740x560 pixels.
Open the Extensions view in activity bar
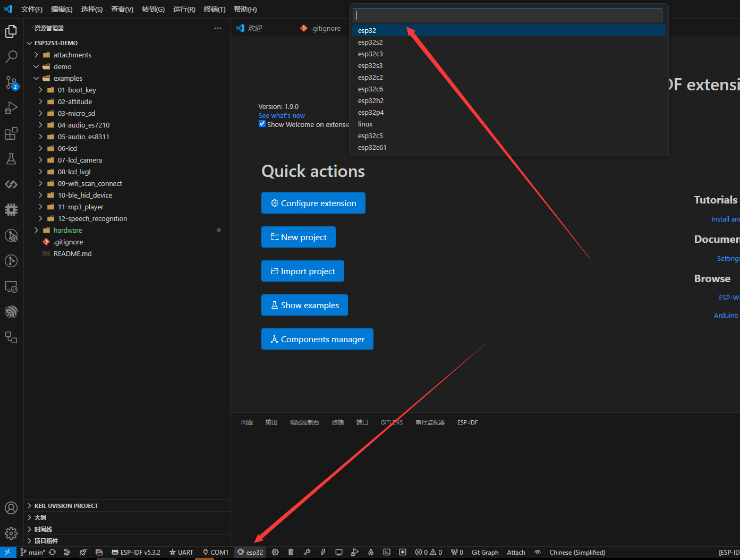(x=11, y=133)
